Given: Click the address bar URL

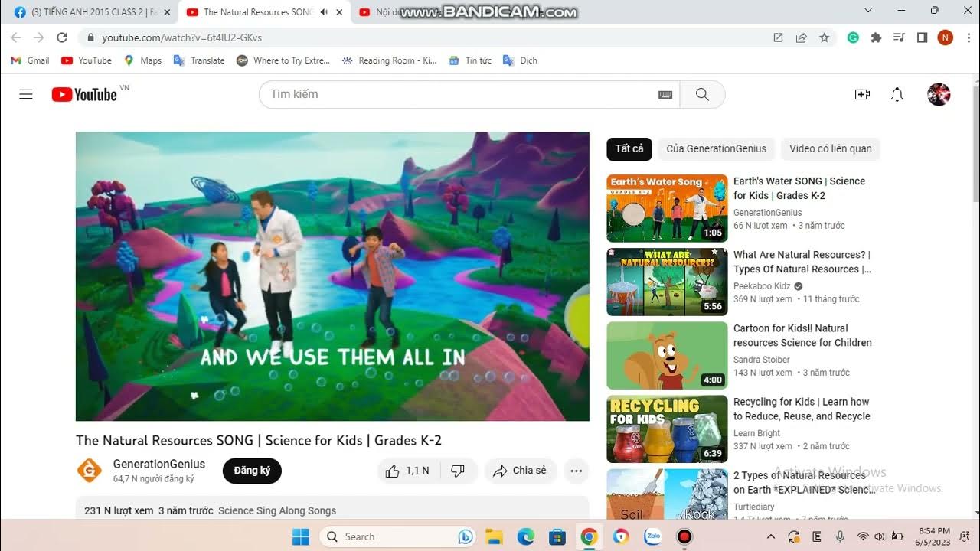Looking at the screenshot, I should [x=182, y=37].
